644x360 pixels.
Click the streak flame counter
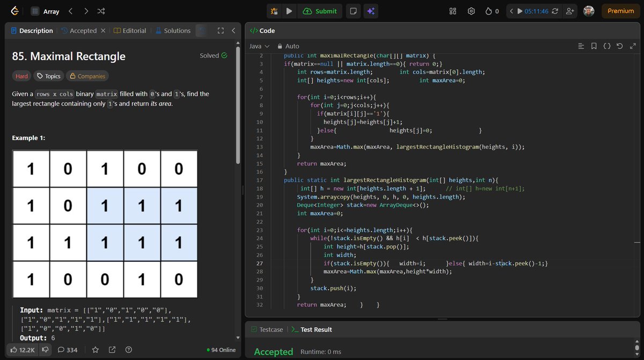pyautogui.click(x=492, y=11)
